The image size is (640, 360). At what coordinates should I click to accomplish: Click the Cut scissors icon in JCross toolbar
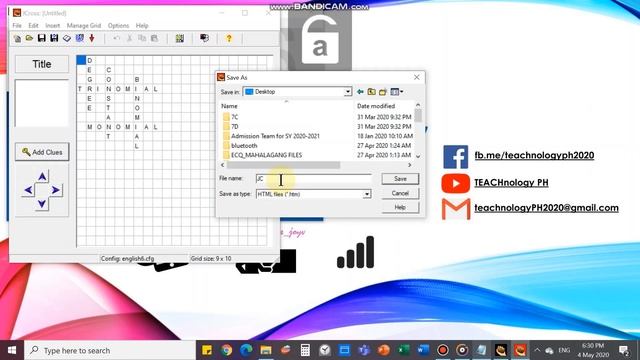click(x=129, y=38)
